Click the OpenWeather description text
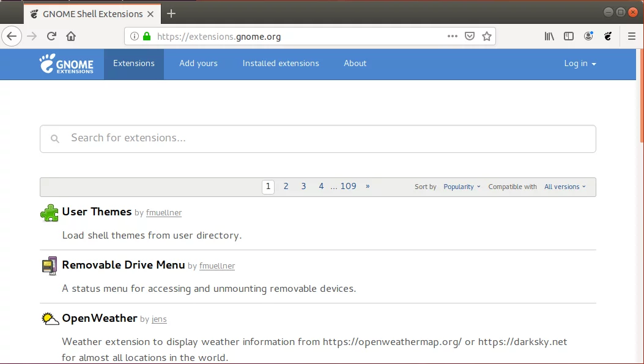 [x=314, y=349]
